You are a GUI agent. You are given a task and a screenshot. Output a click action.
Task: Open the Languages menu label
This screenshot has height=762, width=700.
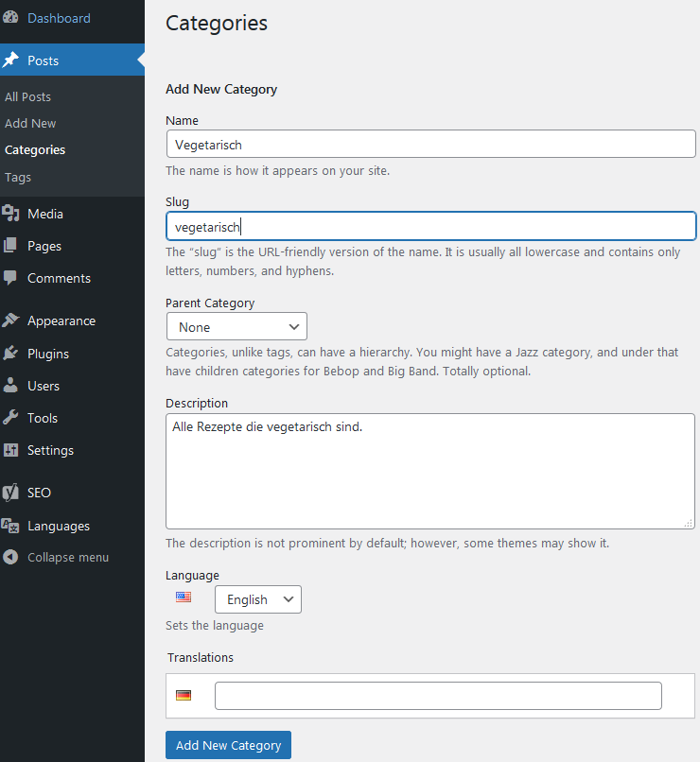click(x=59, y=526)
